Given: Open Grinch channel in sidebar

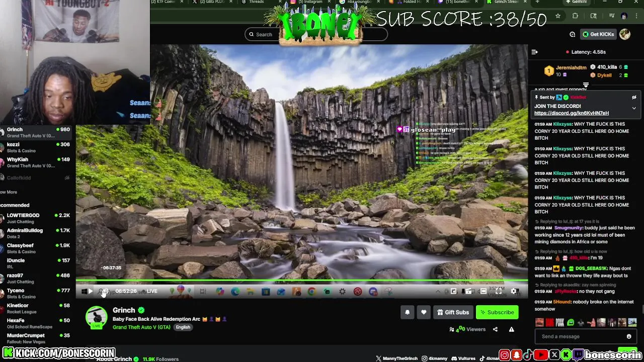Looking at the screenshot, I should [35, 132].
